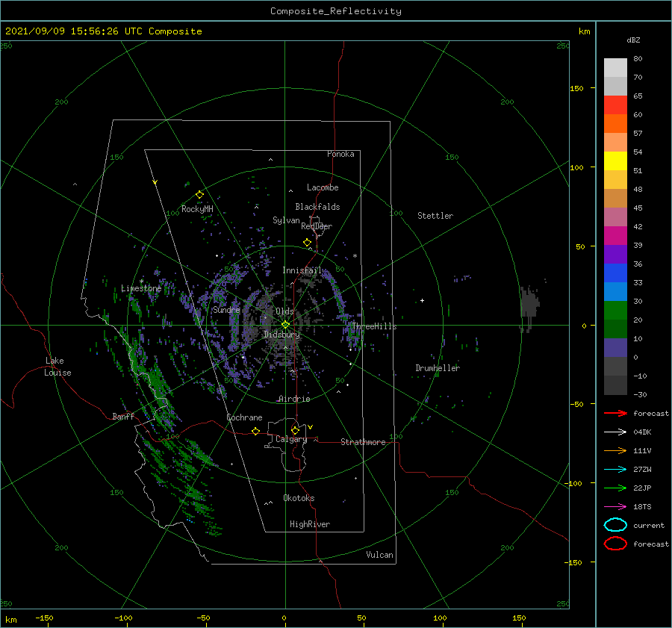672x628 pixels.
Task: Click the yellow V marker right of Calgary diamond
Action: coord(311,427)
